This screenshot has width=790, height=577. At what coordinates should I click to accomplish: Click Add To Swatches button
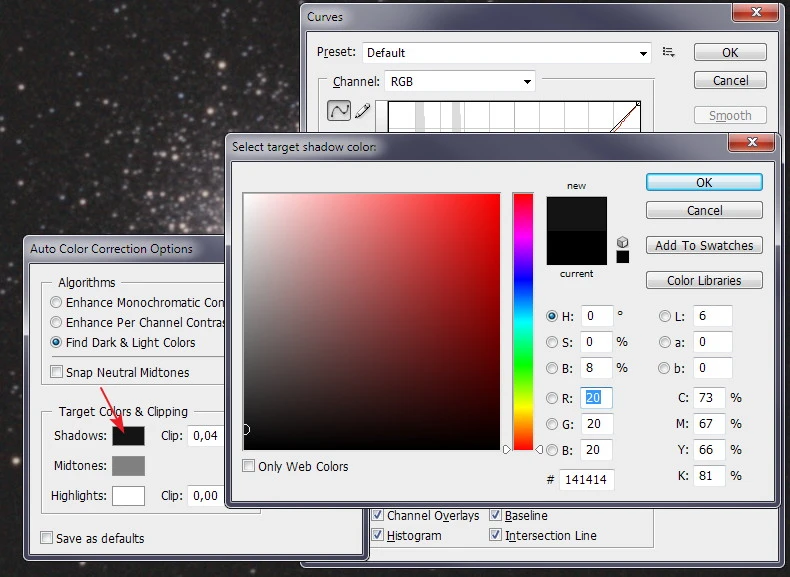click(x=704, y=246)
